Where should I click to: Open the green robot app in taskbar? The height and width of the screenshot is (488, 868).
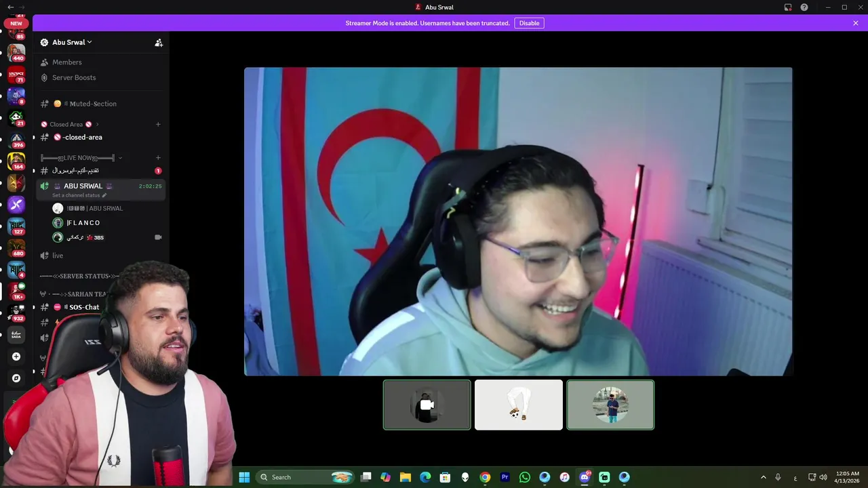click(604, 477)
